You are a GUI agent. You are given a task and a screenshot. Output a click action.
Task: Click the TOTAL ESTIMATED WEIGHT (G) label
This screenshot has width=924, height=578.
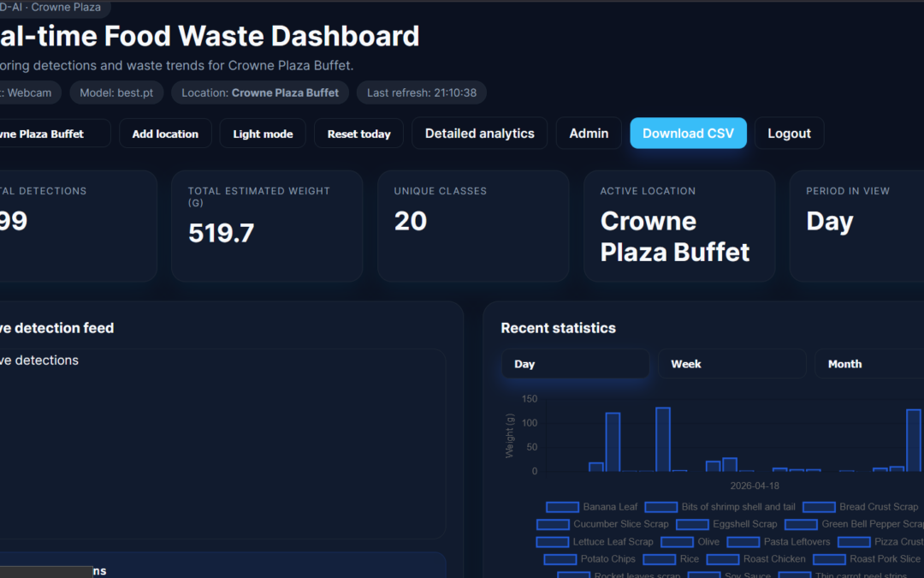258,196
